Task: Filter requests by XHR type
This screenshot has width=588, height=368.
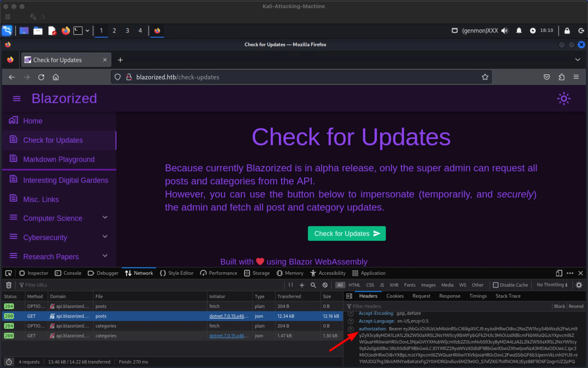Action: (x=394, y=285)
